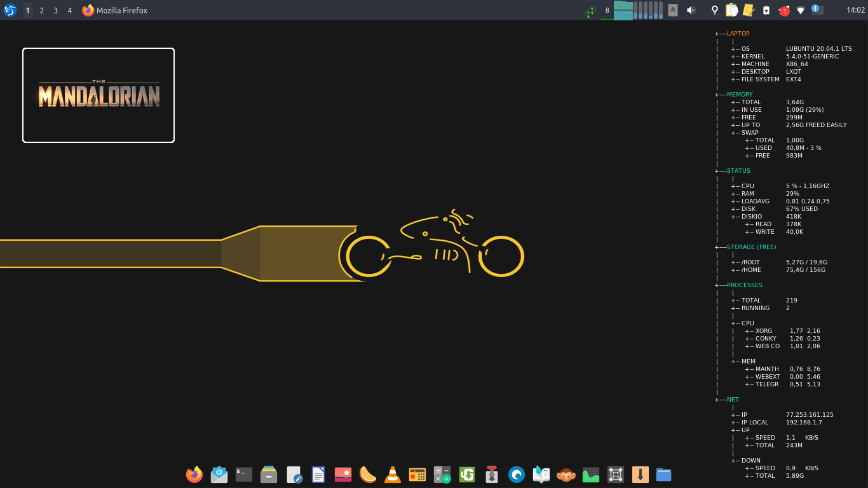Activate the Mozilla Firefox taskbar button
Screen dimensions: 868x488
tap(115, 10)
